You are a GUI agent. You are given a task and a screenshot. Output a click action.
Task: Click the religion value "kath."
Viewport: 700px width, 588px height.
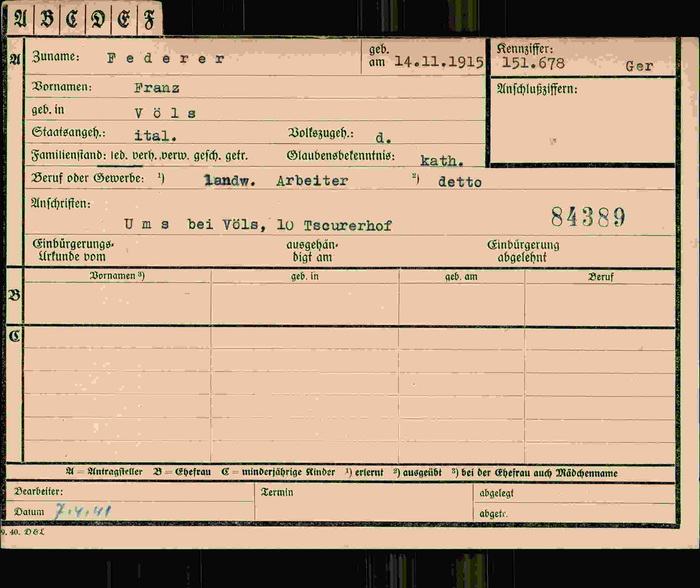[x=442, y=161]
